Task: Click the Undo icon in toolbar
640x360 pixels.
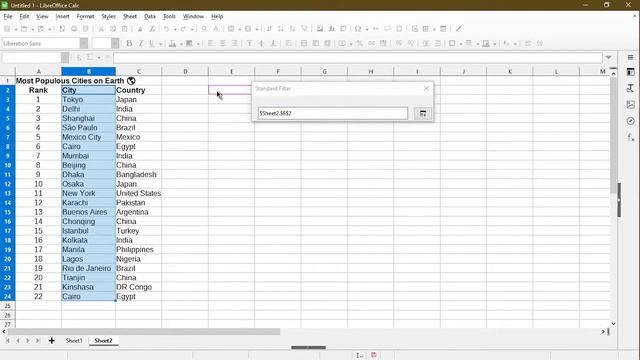Action: pos(167,29)
